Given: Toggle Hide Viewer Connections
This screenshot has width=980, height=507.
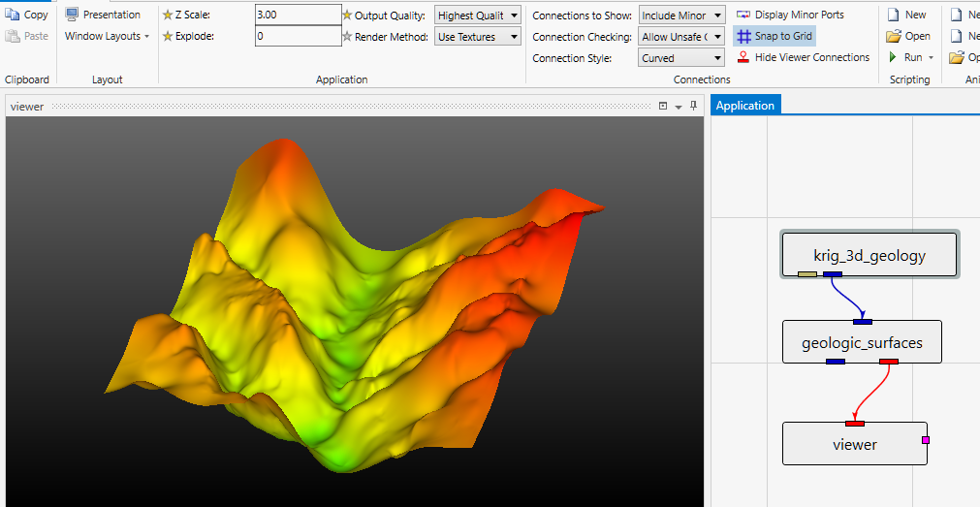Looking at the screenshot, I should point(802,57).
